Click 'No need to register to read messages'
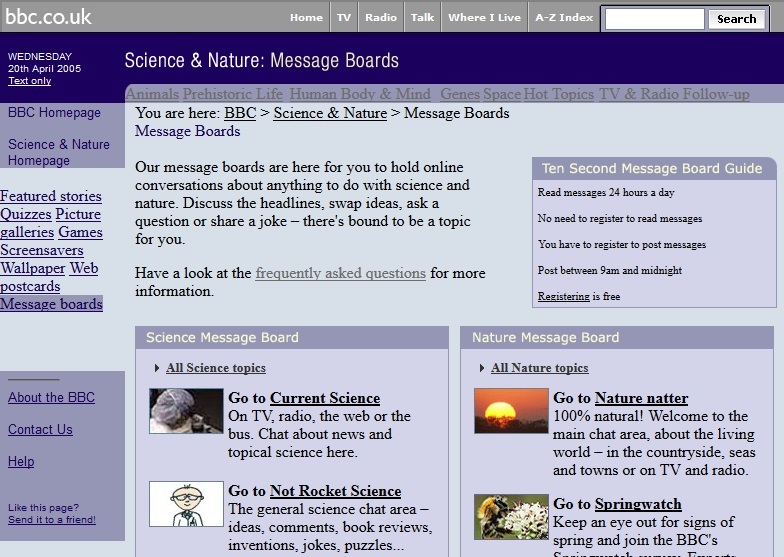The width and height of the screenshot is (784, 557). [620, 218]
